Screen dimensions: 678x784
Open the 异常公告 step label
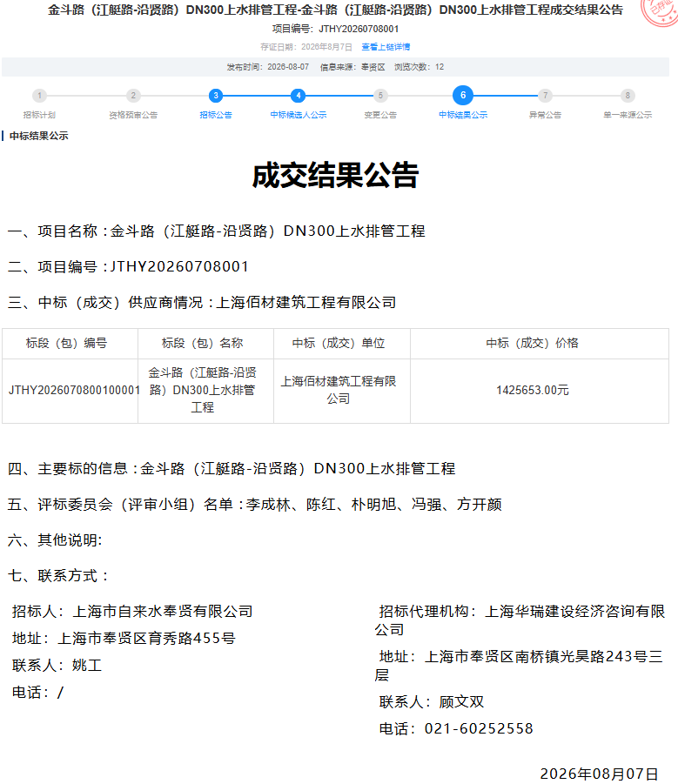point(545,115)
